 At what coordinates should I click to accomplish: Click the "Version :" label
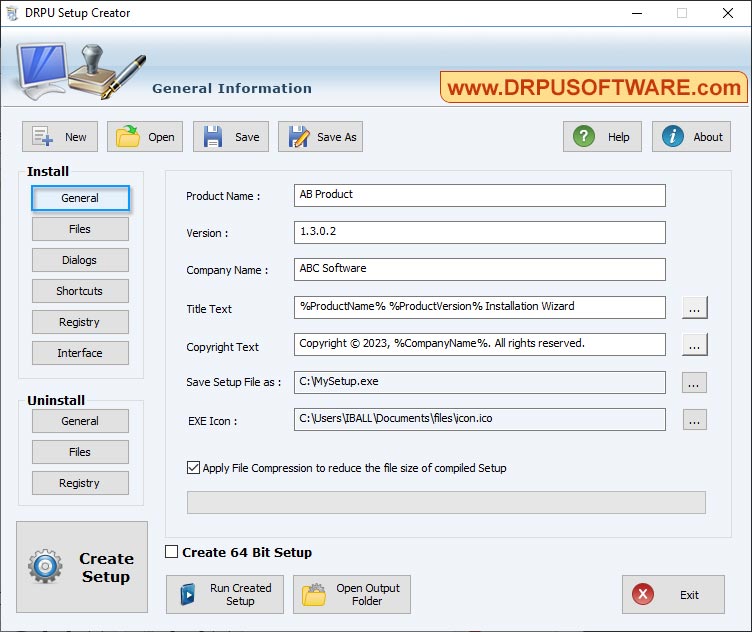(x=207, y=233)
